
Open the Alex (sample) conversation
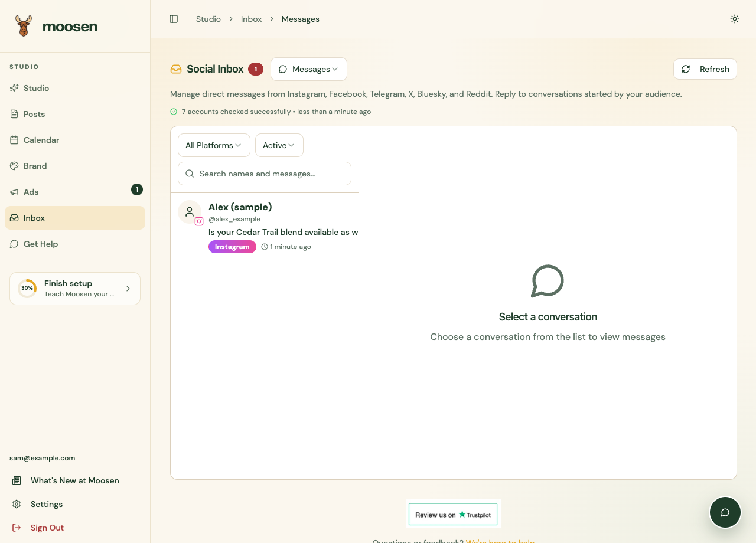click(x=265, y=227)
